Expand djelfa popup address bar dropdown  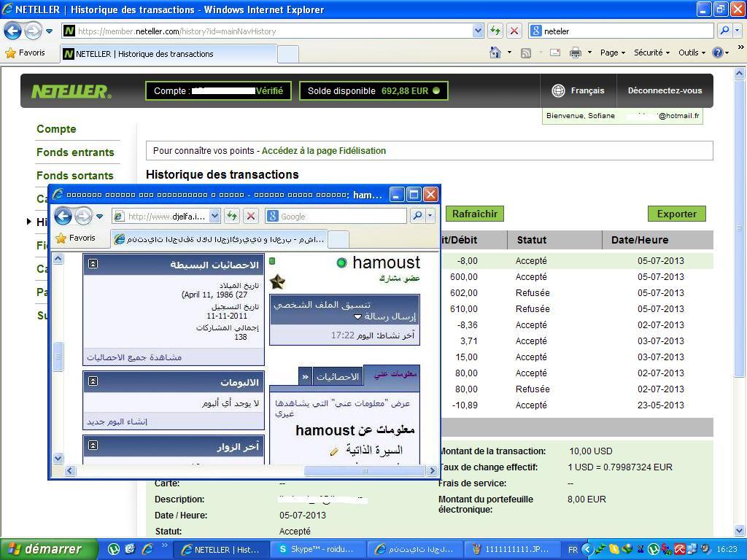pyautogui.click(x=215, y=216)
